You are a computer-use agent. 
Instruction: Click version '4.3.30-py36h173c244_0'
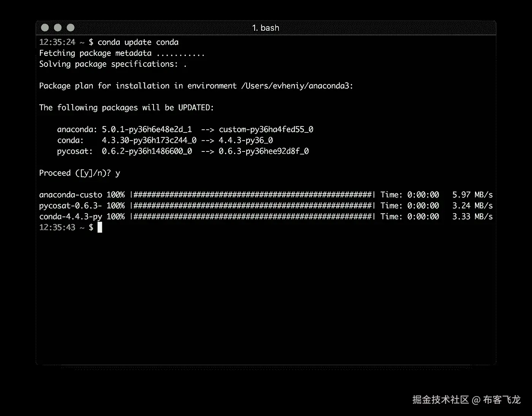coord(149,141)
